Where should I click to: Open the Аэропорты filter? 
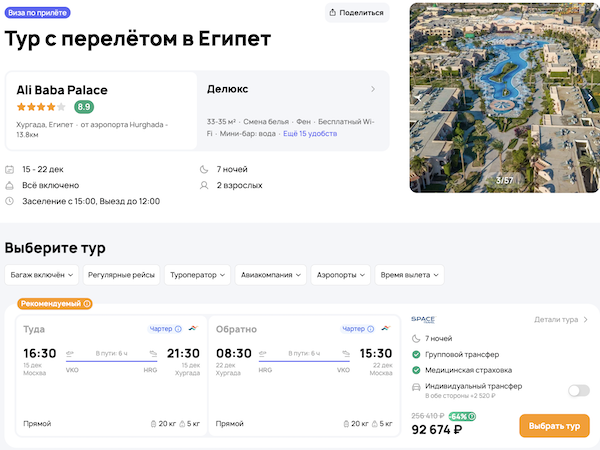pyautogui.click(x=339, y=275)
